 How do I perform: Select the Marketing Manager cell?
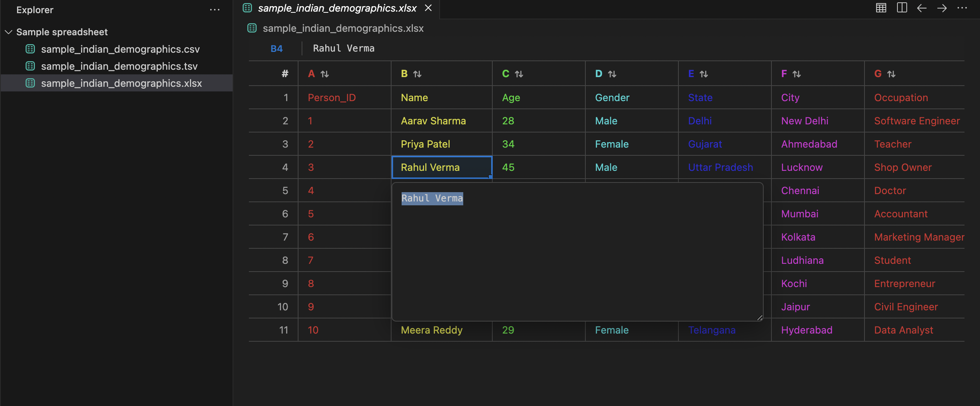(x=914, y=237)
